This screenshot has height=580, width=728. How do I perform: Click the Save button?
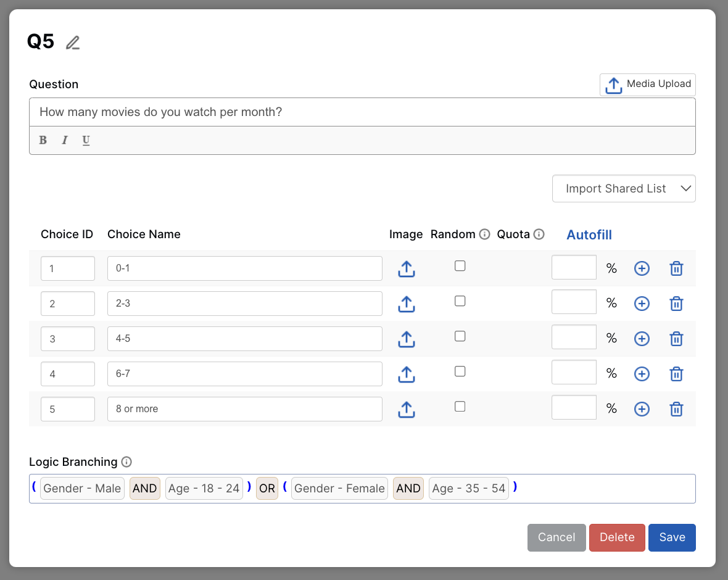[x=671, y=537]
